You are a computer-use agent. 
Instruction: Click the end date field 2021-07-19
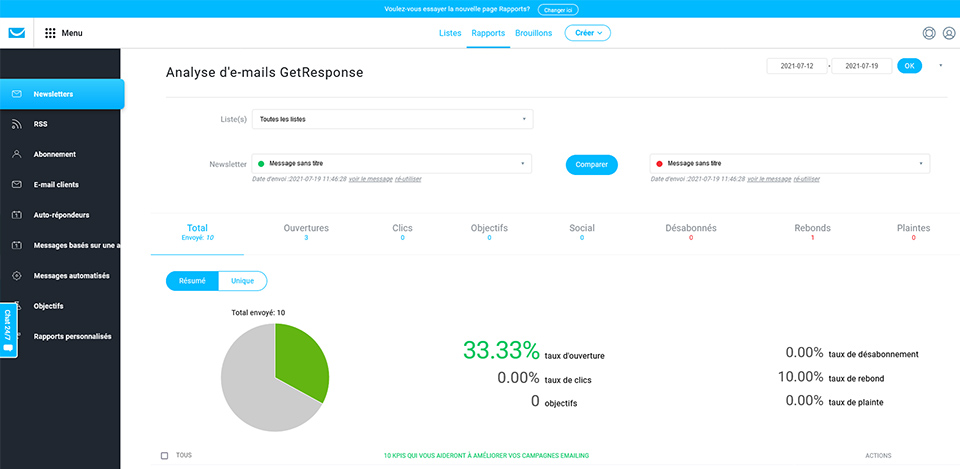[x=861, y=66]
